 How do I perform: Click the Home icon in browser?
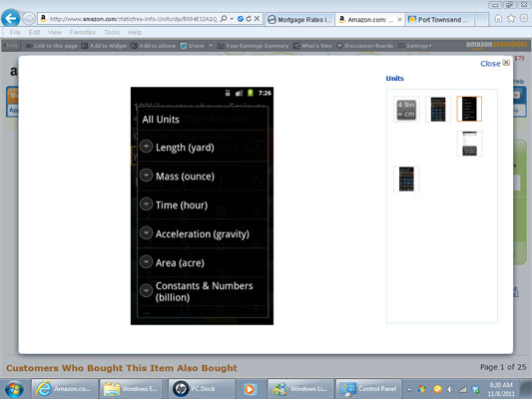point(498,18)
